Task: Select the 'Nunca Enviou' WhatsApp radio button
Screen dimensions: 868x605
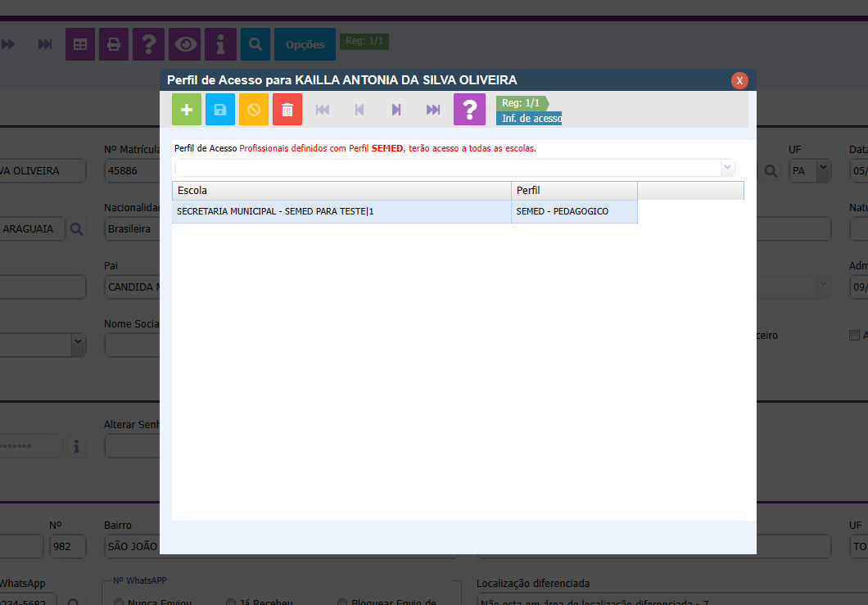Action: 119,603
